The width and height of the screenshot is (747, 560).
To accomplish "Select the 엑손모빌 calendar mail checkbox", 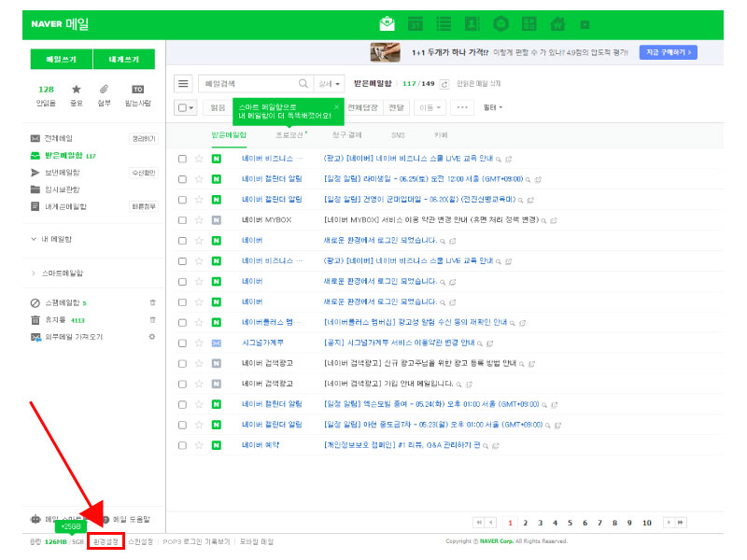I will (x=182, y=404).
